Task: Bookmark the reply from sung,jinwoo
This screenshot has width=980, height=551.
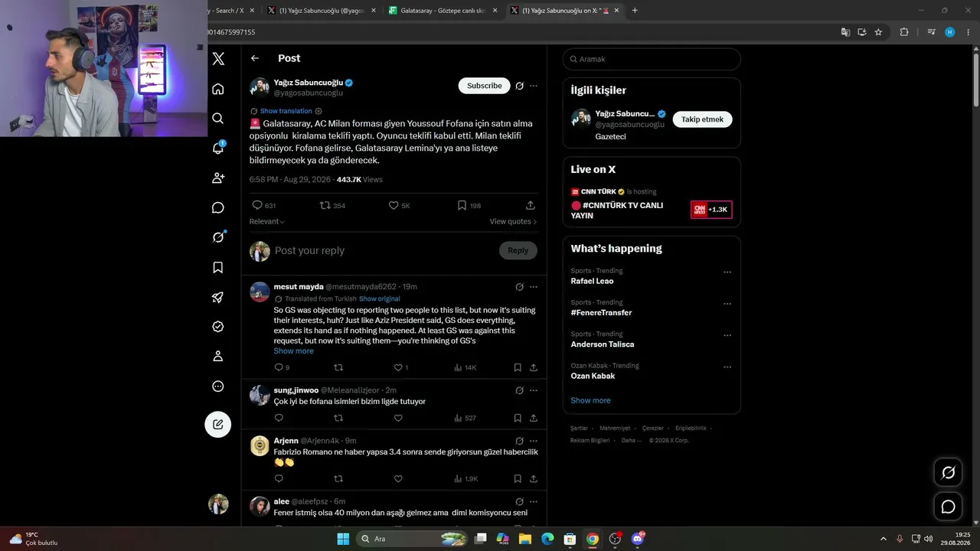Action: tap(518, 418)
